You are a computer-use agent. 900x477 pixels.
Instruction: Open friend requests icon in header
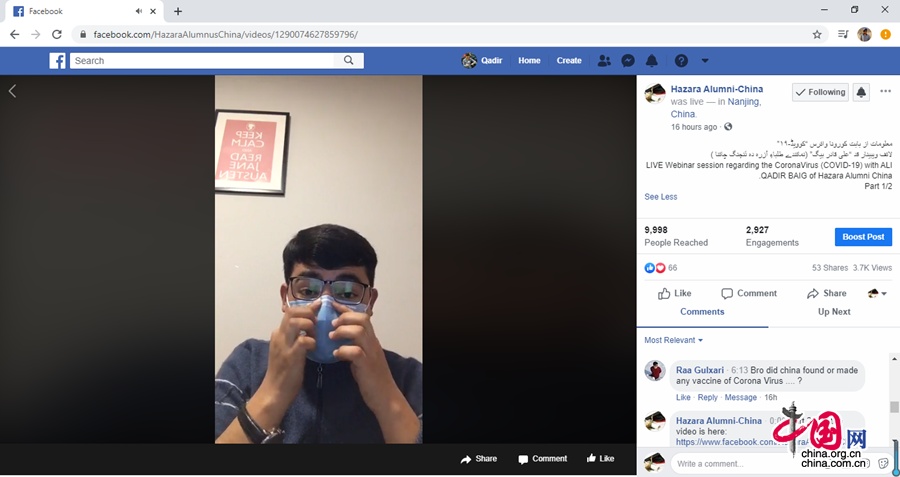604,61
